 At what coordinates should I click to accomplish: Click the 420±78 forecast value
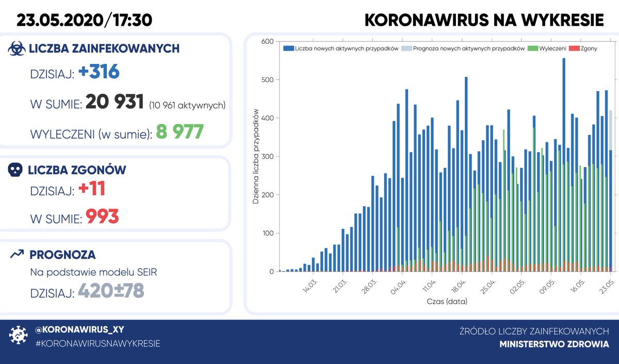click(111, 291)
